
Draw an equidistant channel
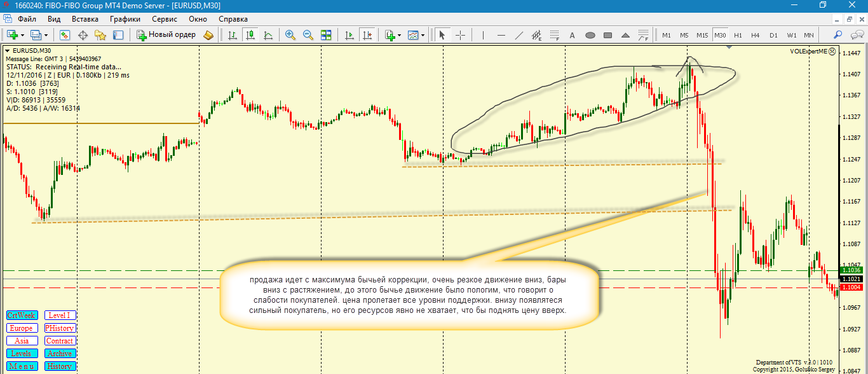pyautogui.click(x=537, y=35)
